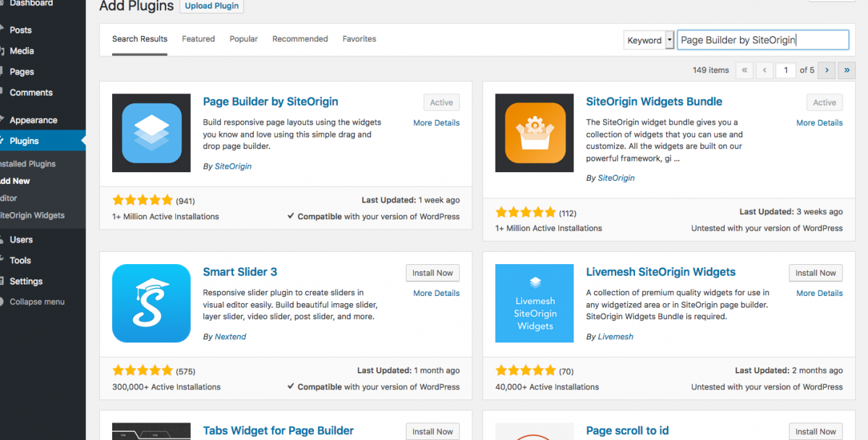Jump to last page of plugin results
Image resolution: width=868 pixels, height=440 pixels.
pyautogui.click(x=847, y=70)
